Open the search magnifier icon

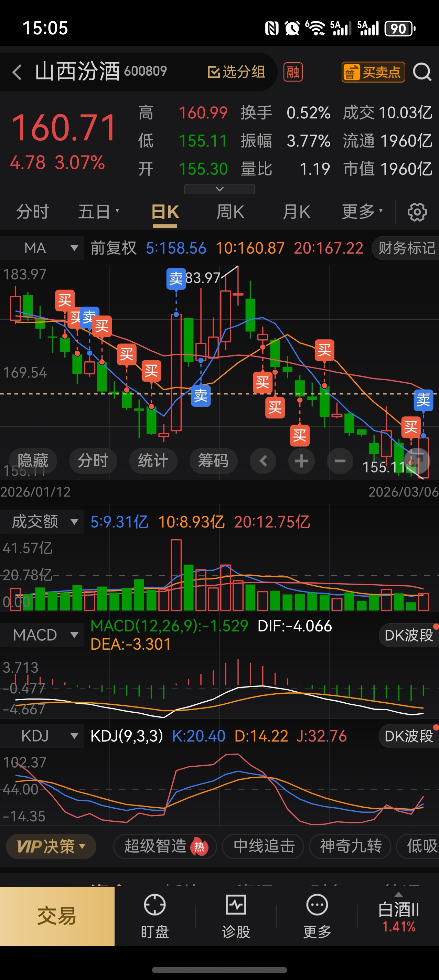pyautogui.click(x=422, y=72)
